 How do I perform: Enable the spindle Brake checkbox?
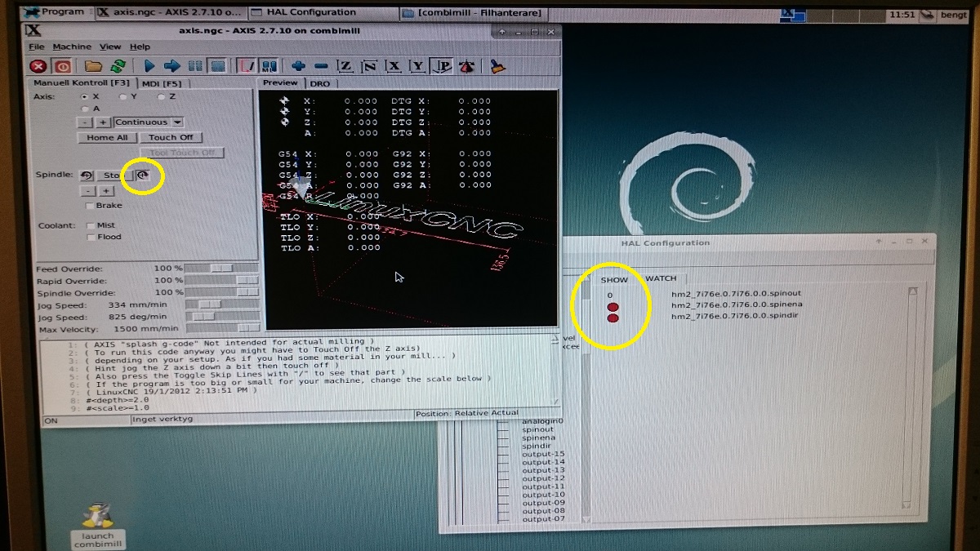tap(91, 206)
